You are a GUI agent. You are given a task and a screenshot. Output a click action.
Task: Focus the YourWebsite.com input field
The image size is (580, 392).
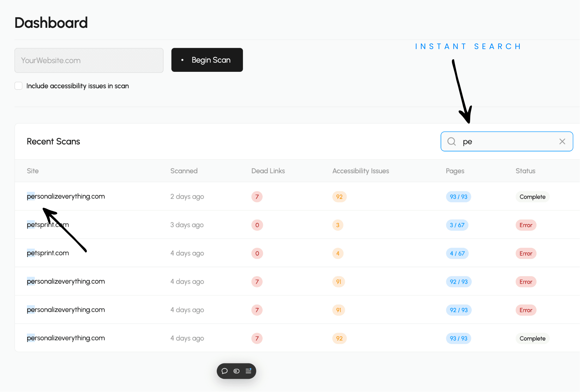[89, 60]
